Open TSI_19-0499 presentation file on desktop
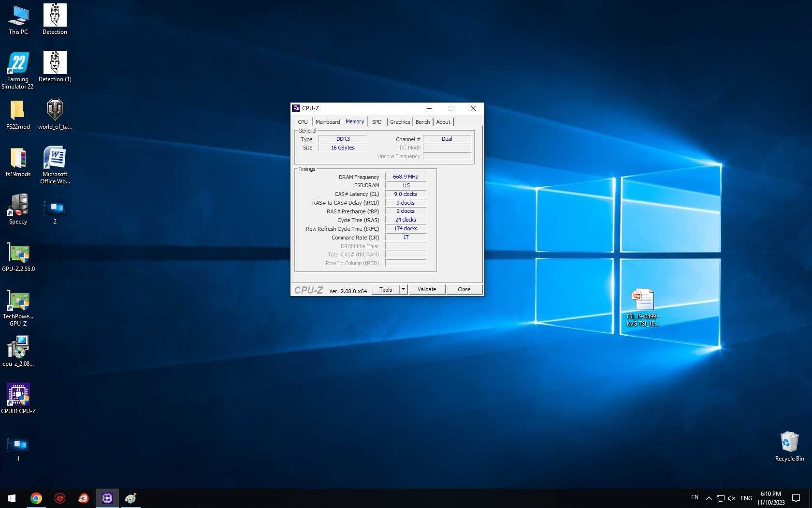Screen dimensions: 812x508 point(642,308)
